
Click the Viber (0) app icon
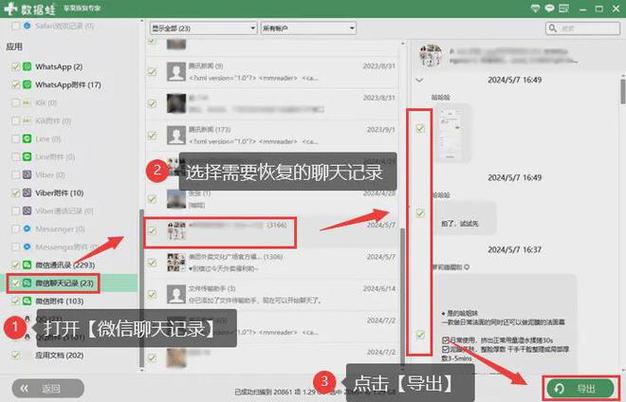(x=27, y=174)
